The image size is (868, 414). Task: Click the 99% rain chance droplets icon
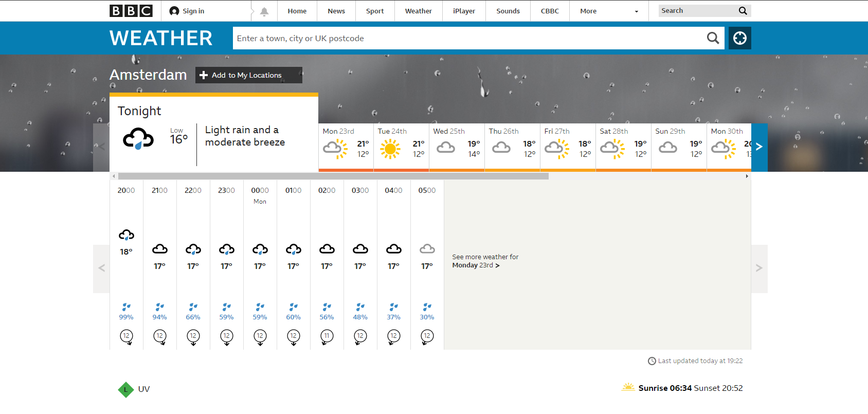(126, 307)
